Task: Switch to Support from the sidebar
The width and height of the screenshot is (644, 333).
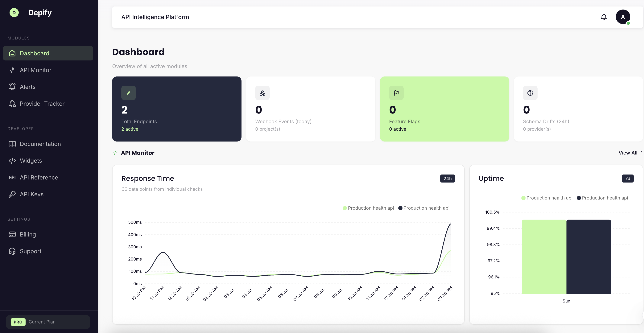Action: click(31, 251)
